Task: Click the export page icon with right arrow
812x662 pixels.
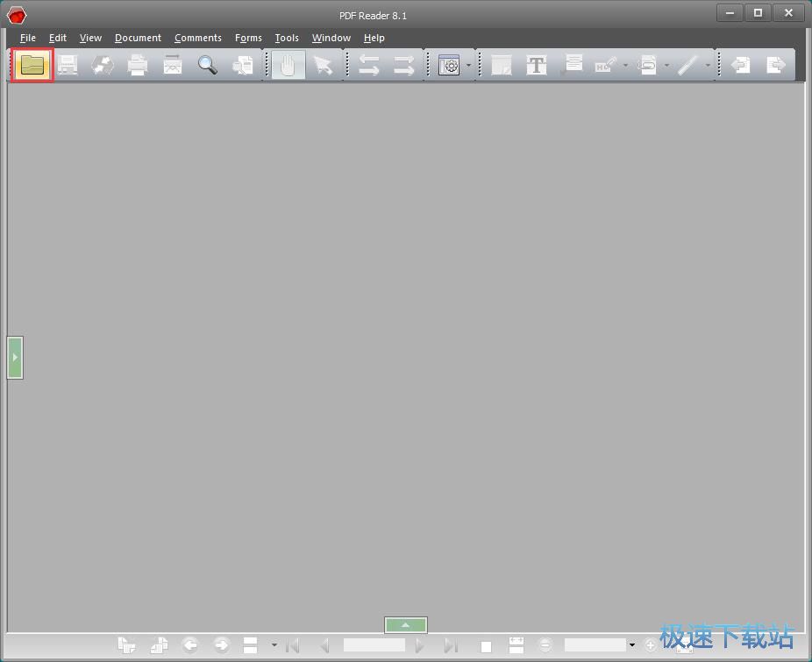Action: click(x=776, y=65)
